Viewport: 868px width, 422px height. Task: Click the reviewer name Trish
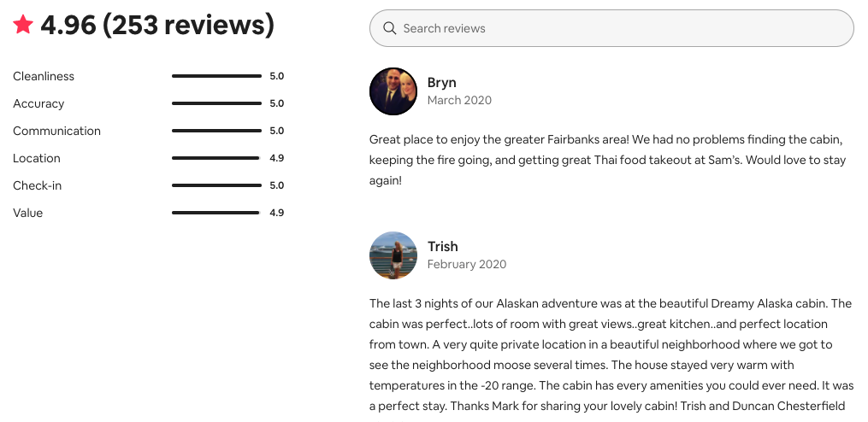443,247
